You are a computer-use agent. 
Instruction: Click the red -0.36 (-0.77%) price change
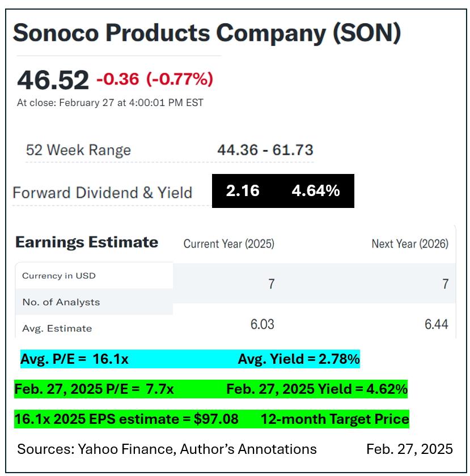point(155,79)
